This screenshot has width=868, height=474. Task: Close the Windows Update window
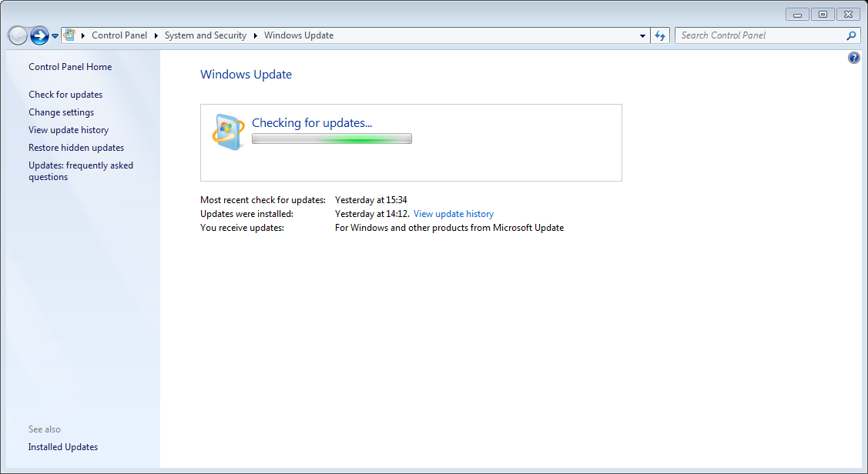[848, 15]
